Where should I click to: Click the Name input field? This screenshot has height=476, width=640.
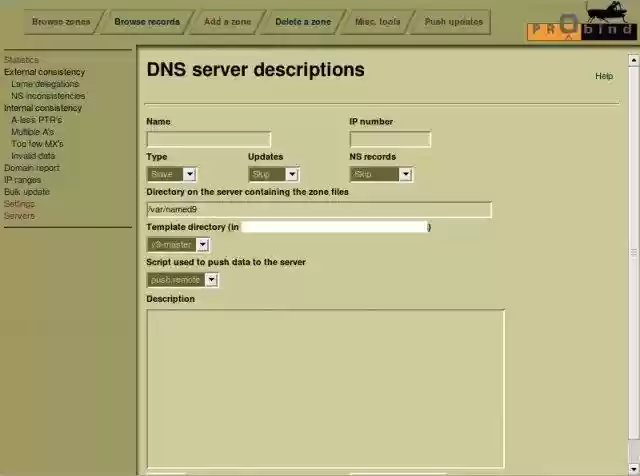(x=209, y=140)
